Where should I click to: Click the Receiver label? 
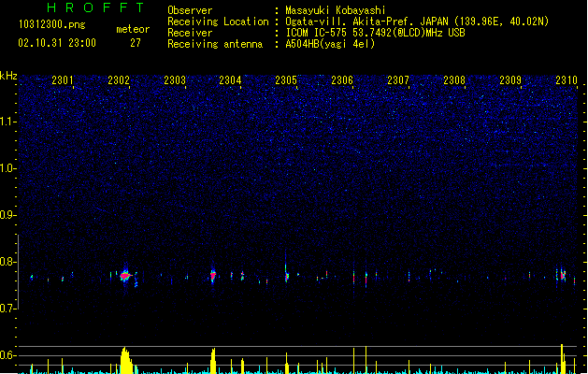[x=190, y=33]
